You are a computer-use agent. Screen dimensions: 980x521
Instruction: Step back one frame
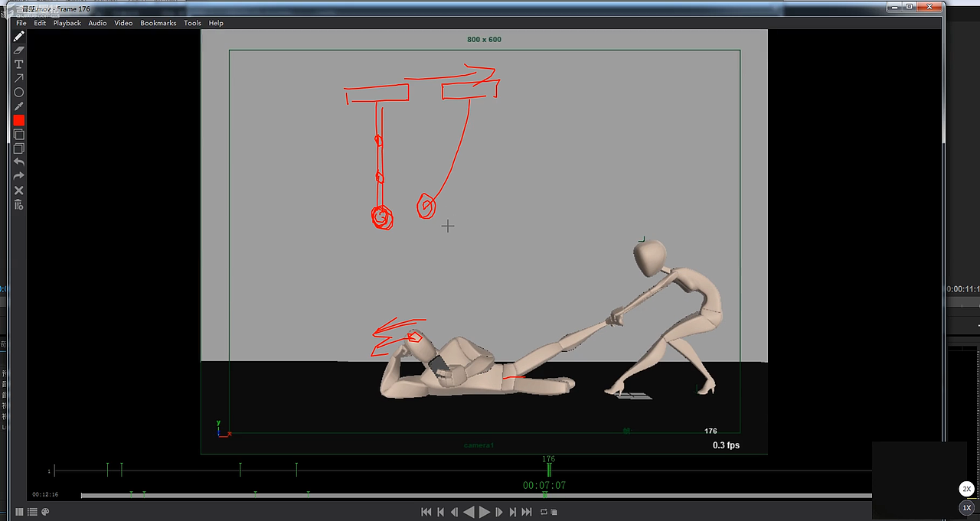coord(455,513)
